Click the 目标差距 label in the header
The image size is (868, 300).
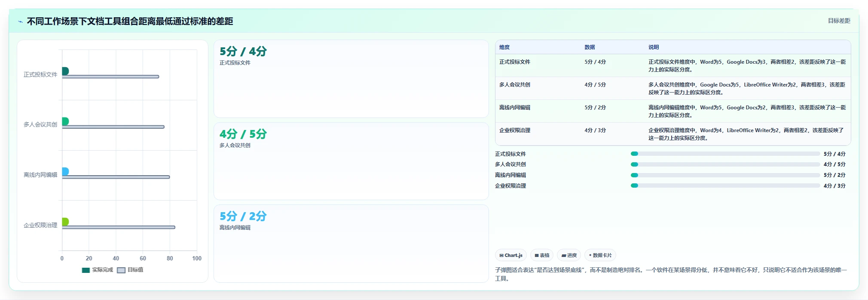pyautogui.click(x=839, y=21)
